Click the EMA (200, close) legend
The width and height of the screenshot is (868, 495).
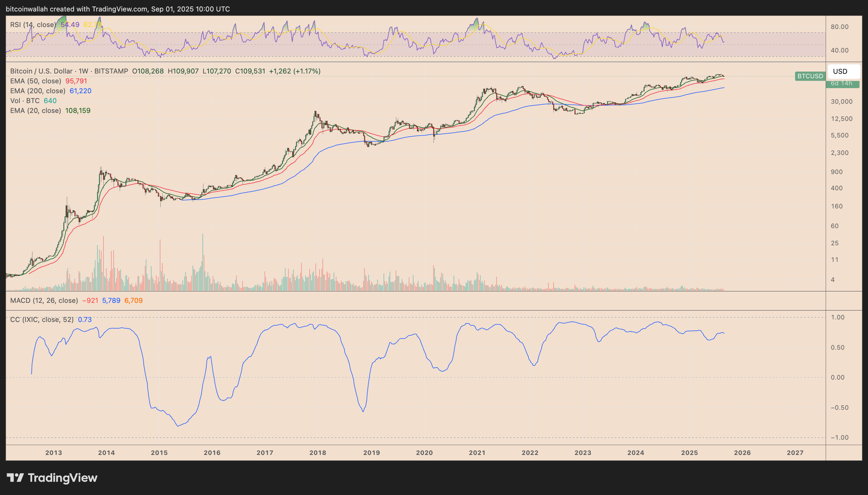[38, 91]
